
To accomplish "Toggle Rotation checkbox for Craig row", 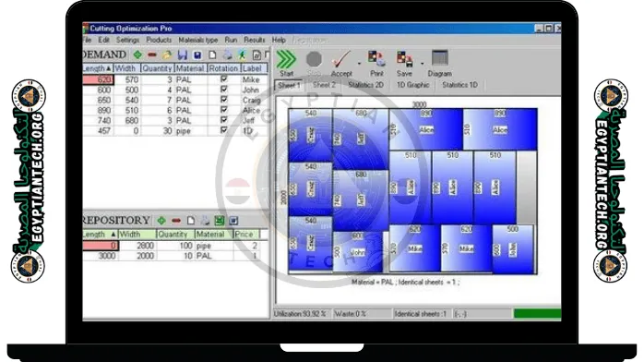I will pos(224,100).
